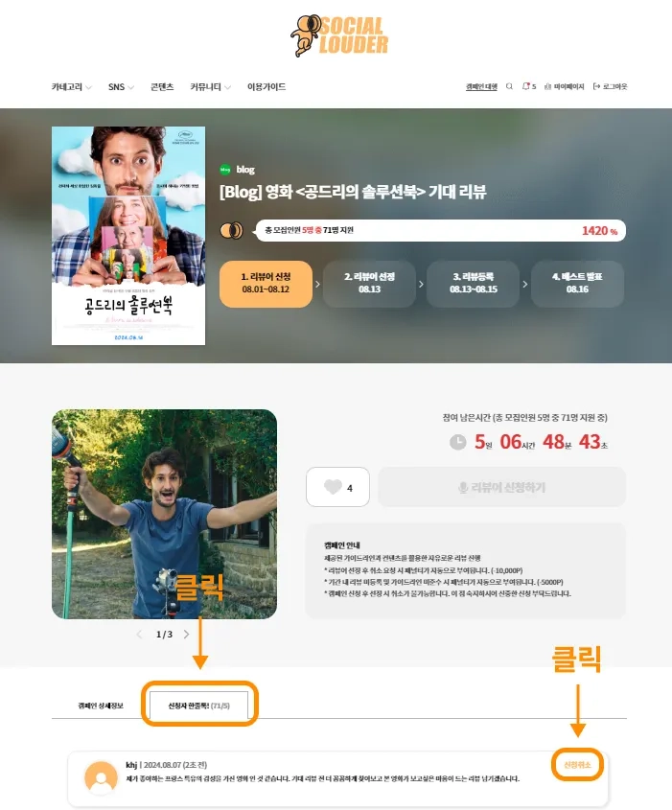Go to 마이페이지
The height and width of the screenshot is (810, 672).
pos(564,87)
